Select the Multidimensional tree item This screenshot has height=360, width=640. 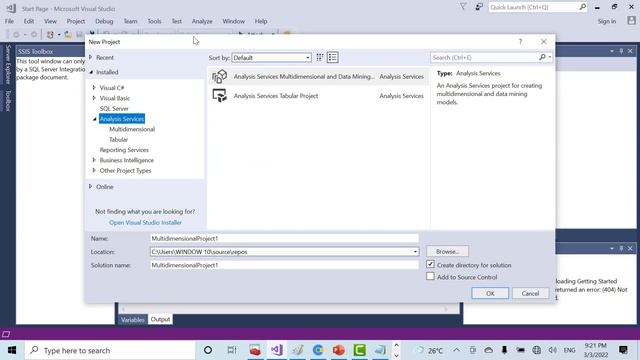pos(132,129)
